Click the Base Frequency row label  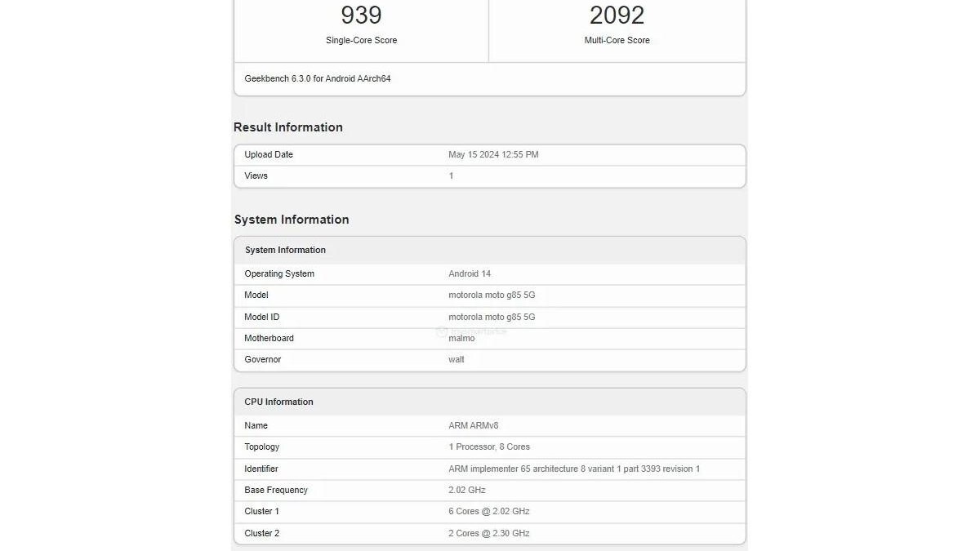pyautogui.click(x=276, y=490)
